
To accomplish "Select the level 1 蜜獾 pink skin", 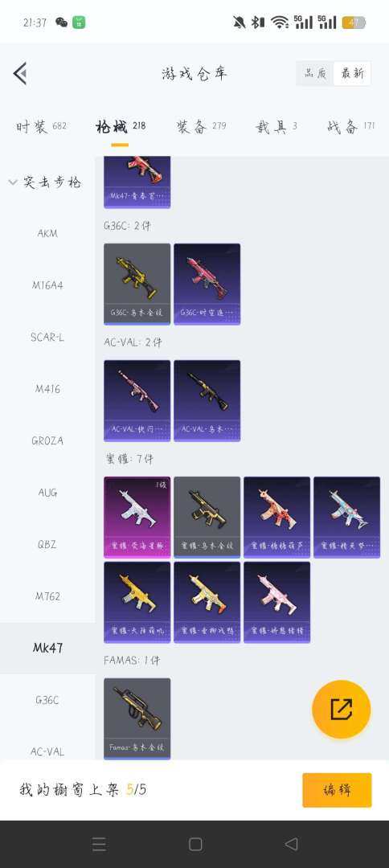I will point(137,517).
